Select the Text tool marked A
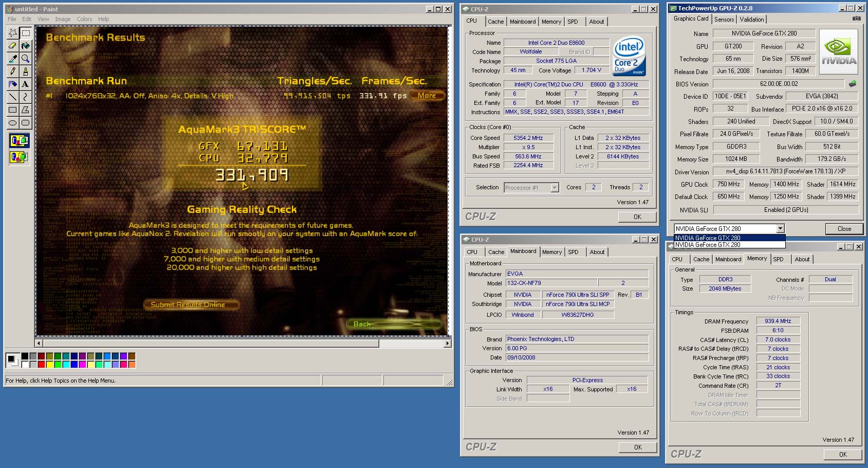Viewport: 868px width, 468px height. pyautogui.click(x=25, y=84)
